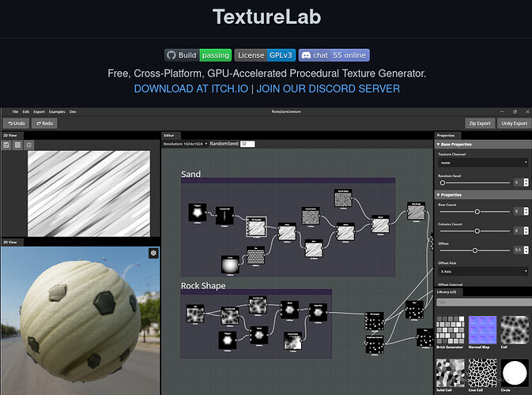Select the streaked node right of Sand frame
This screenshot has width=532, height=395.
point(417,212)
